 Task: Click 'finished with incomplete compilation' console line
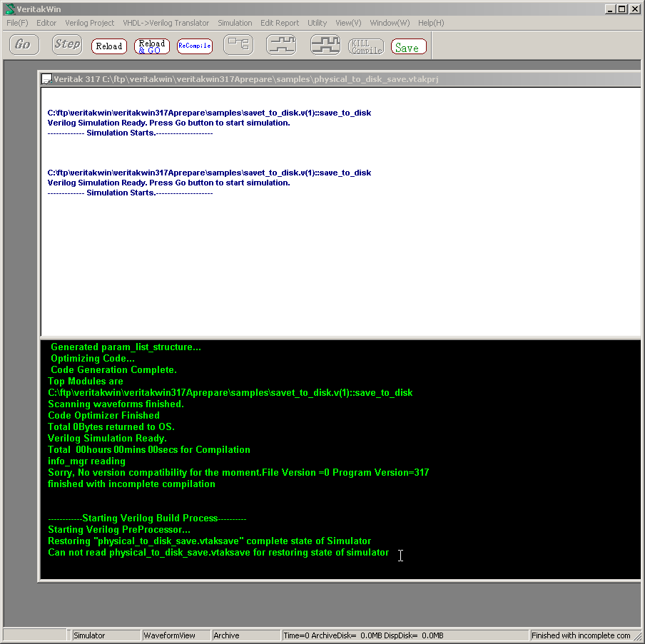[x=131, y=484]
